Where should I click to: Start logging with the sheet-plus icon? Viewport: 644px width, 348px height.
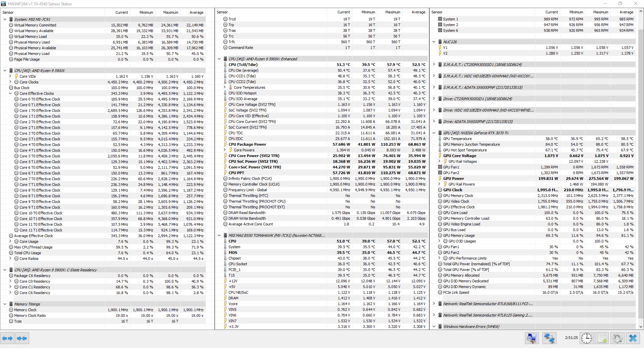click(602, 338)
